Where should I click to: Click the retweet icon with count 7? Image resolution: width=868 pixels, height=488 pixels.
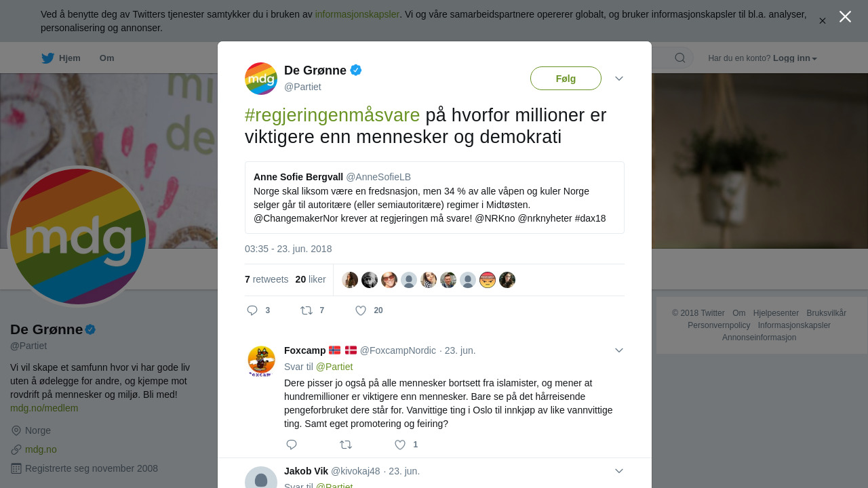point(307,310)
